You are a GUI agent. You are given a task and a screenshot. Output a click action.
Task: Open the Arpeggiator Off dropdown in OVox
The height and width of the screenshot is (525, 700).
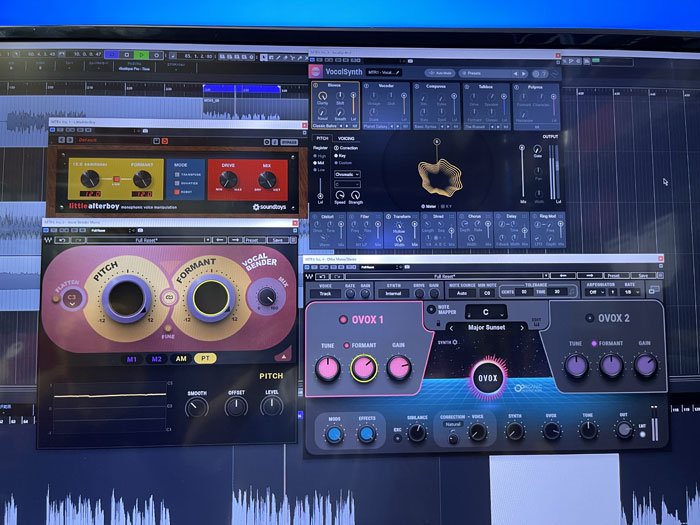(595, 292)
